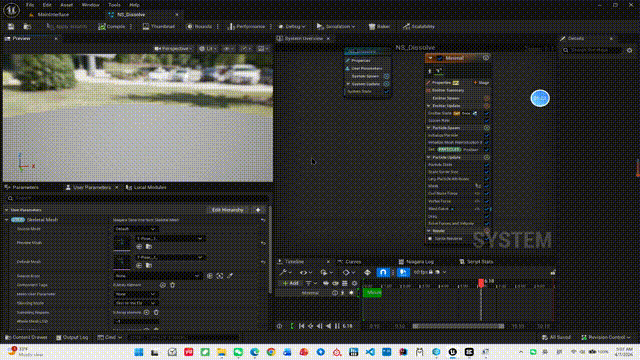Open the Perspective viewport dropdown
The image size is (640, 360).
coord(173,49)
